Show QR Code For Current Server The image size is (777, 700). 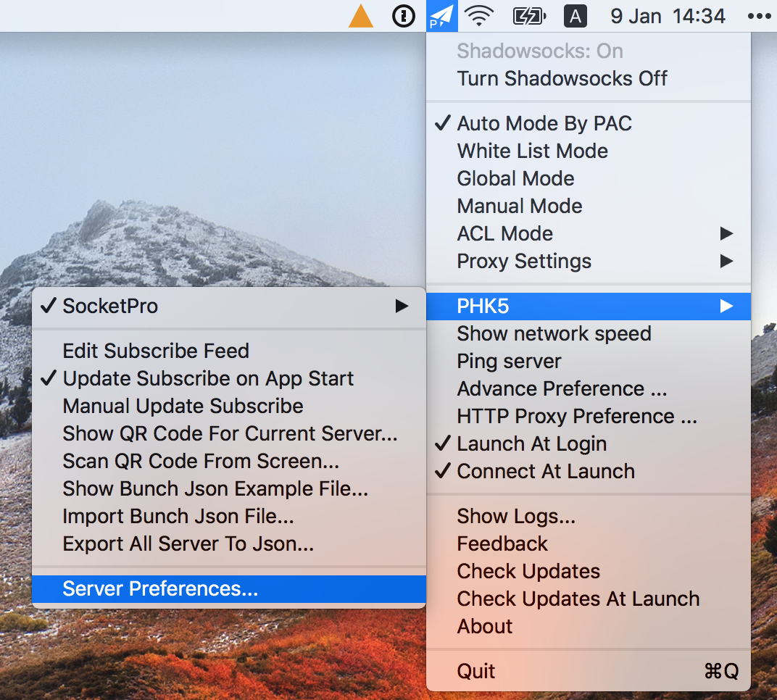tap(229, 433)
